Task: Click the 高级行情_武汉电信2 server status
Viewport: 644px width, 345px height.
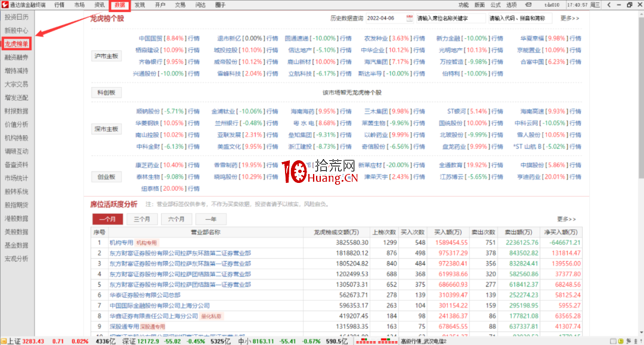Action: [423, 341]
